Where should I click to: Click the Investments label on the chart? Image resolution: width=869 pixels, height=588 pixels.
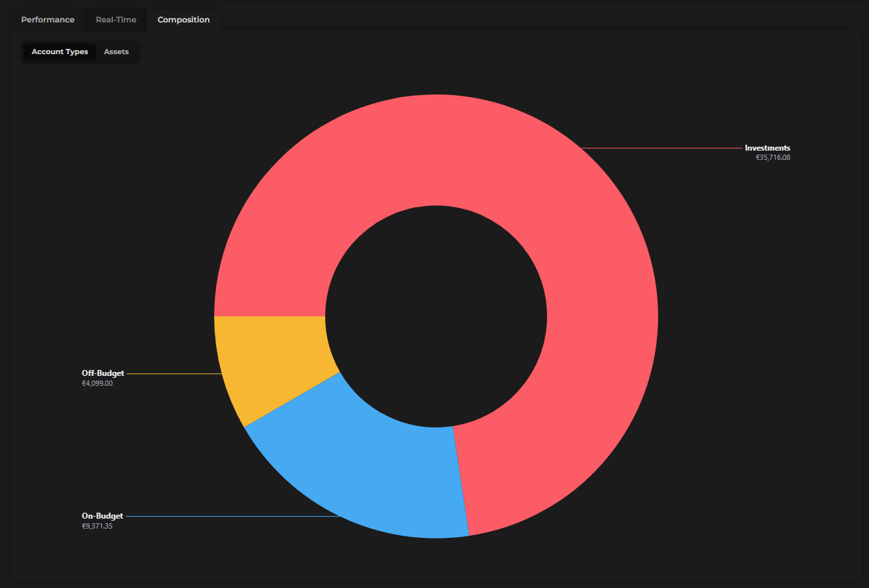[x=767, y=148]
